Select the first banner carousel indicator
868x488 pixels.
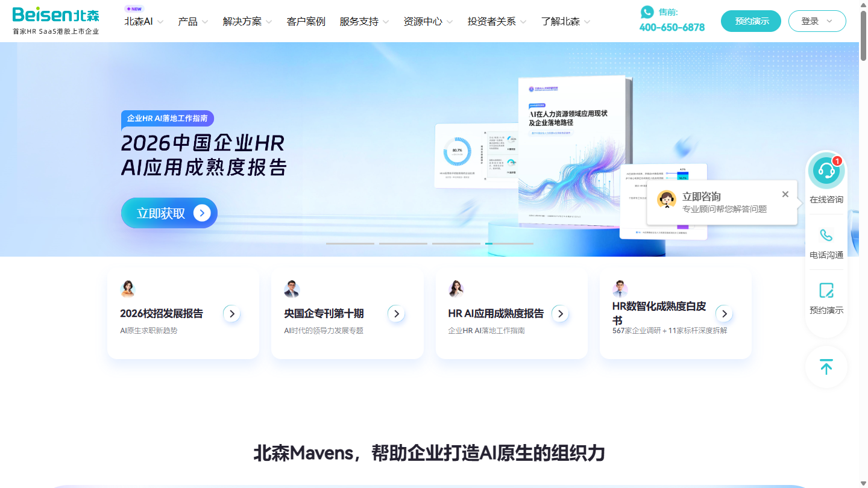[x=350, y=243]
